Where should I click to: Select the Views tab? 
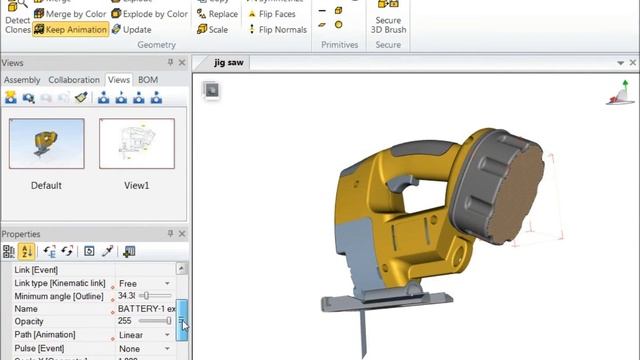(x=119, y=80)
